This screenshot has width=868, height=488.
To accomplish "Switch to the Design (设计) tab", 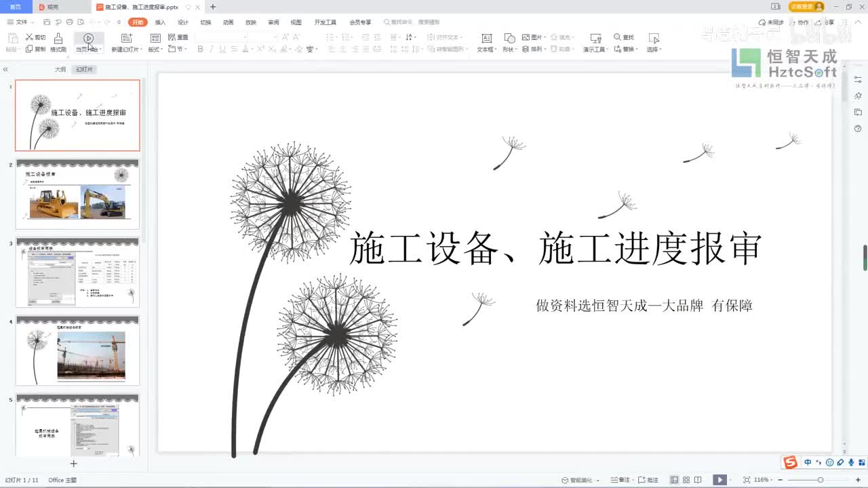I will 182,22.
